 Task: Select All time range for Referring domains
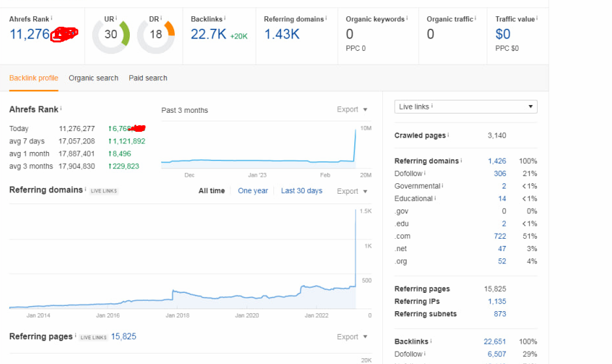click(x=211, y=190)
